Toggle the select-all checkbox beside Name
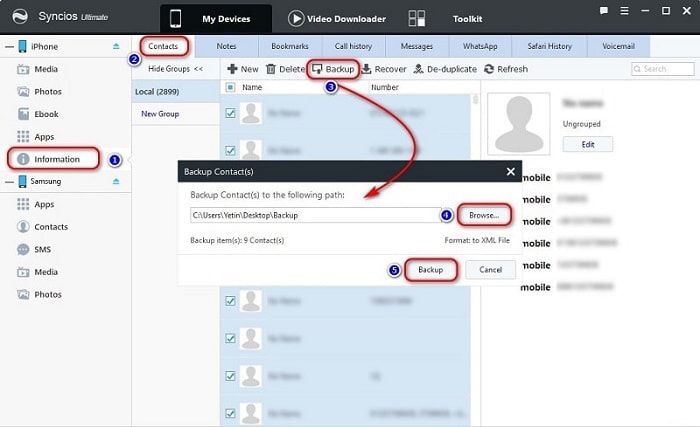 pyautogui.click(x=230, y=88)
